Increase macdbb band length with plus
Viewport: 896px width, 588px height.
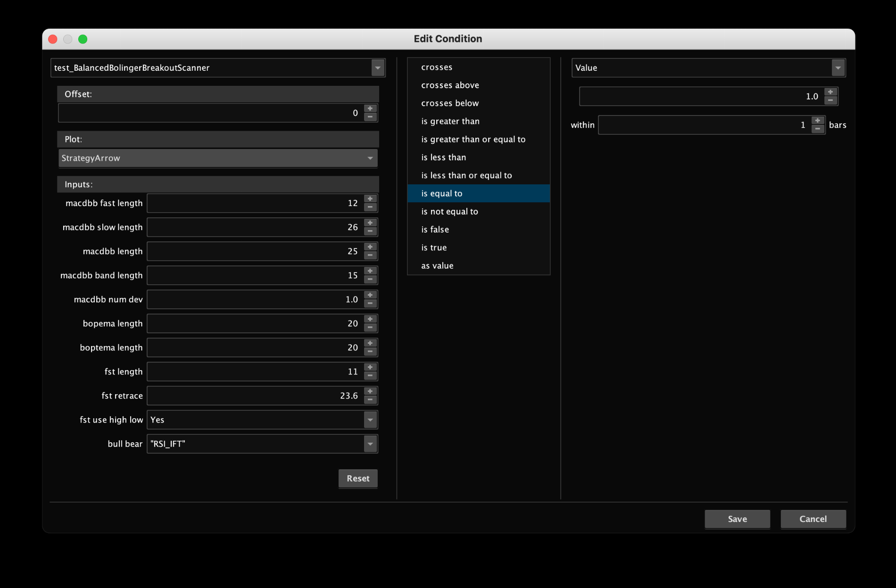click(370, 271)
